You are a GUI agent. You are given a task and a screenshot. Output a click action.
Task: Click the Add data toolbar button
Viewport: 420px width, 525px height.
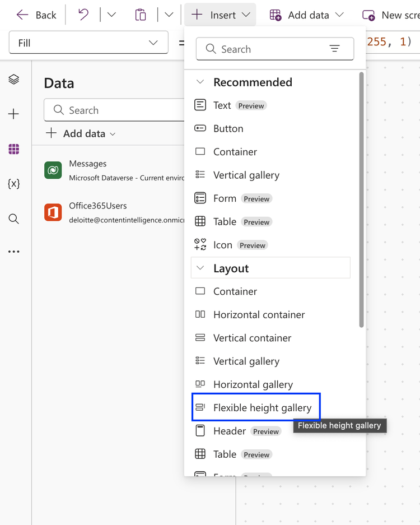pyautogui.click(x=306, y=15)
